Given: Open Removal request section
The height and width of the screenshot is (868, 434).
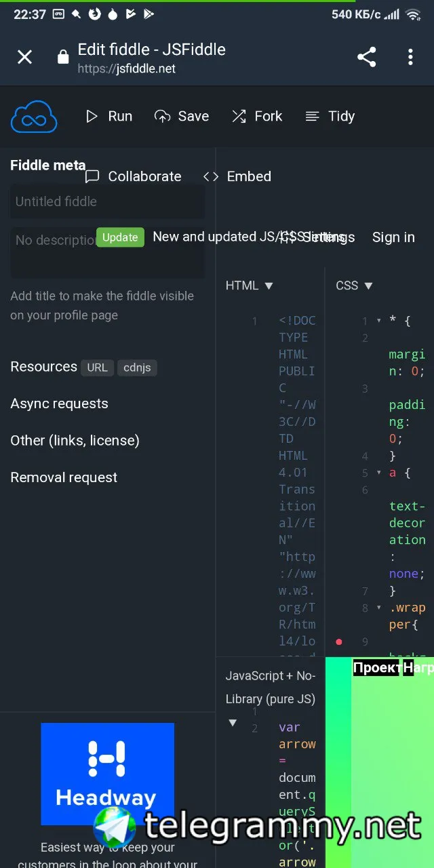Looking at the screenshot, I should pyautogui.click(x=64, y=477).
